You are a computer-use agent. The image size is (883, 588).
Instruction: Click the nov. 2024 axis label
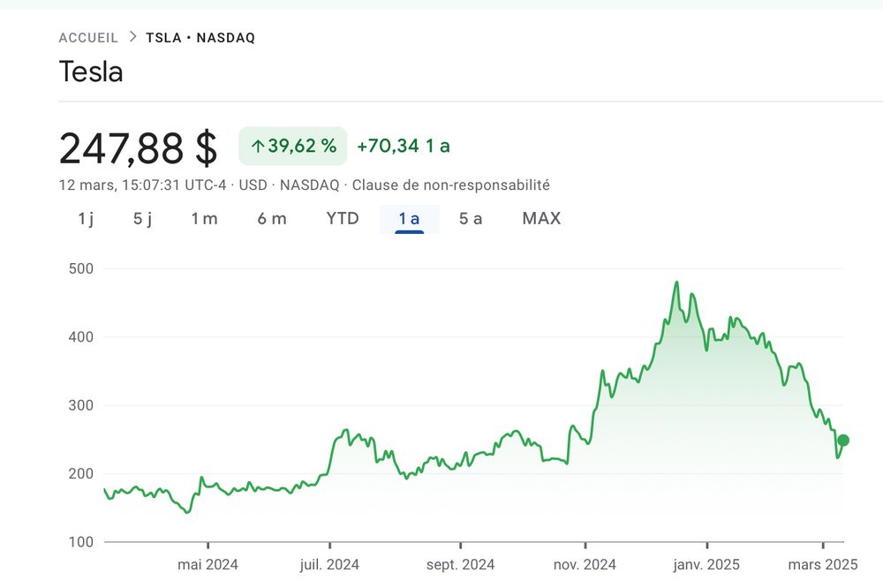585,564
